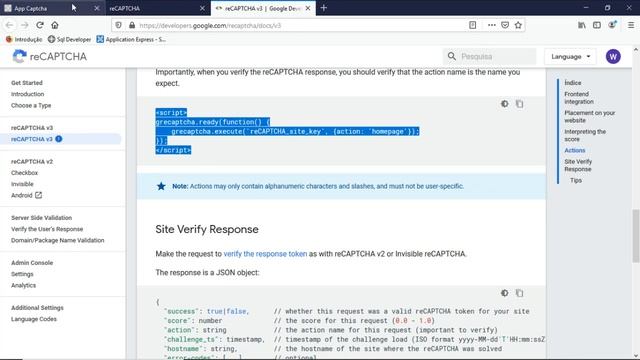Open Firefox hamburger menu
This screenshot has width=640, height=360.
(631, 25)
